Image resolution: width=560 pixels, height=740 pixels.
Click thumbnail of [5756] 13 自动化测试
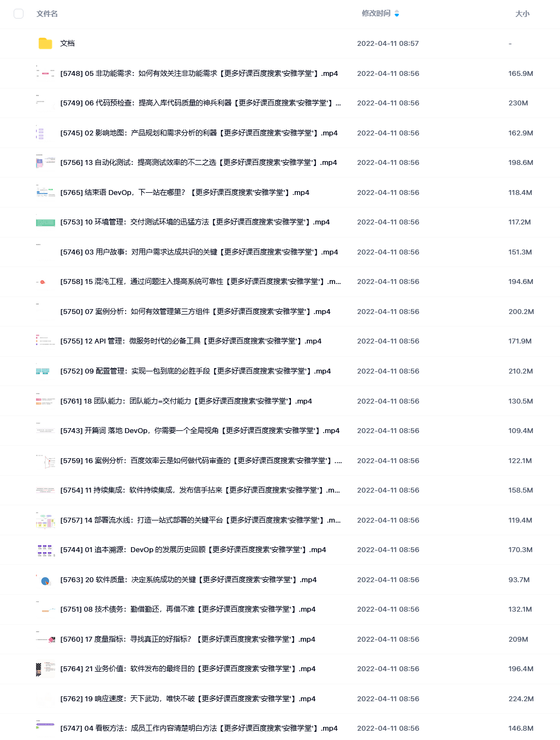click(x=45, y=162)
